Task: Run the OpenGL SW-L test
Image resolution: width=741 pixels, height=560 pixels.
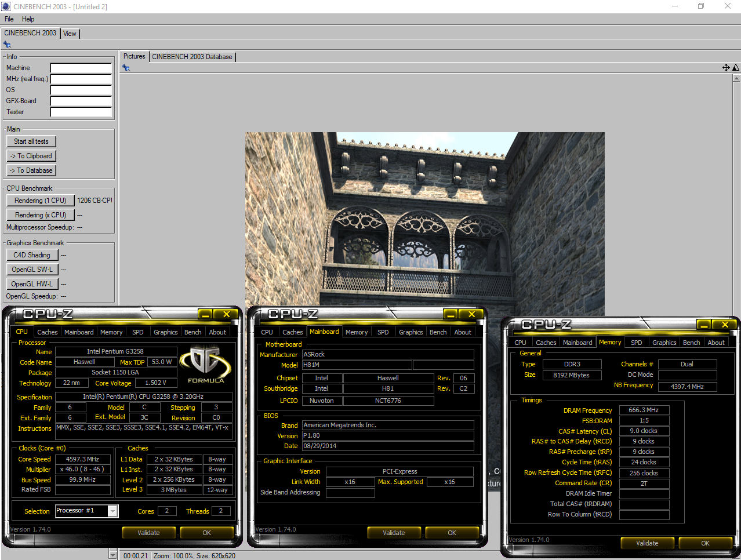Action: pos(32,270)
